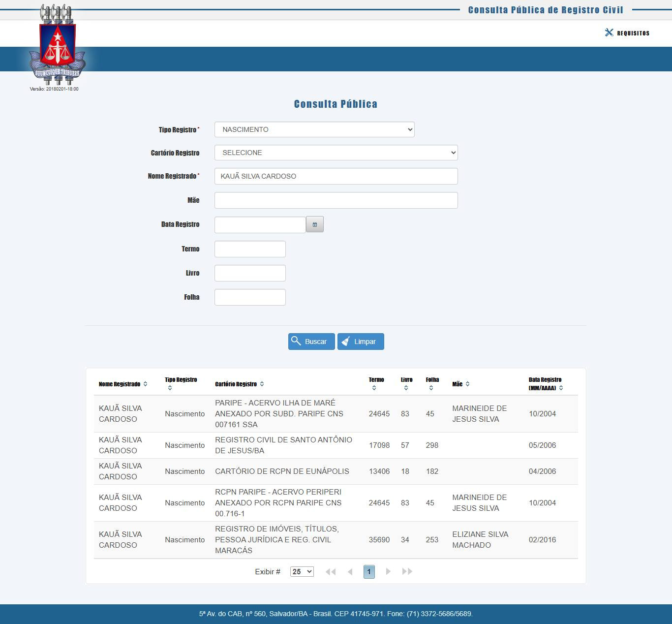Viewport: 672px width, 624px height.
Task: Select page 1 in pagination
Action: pos(369,571)
